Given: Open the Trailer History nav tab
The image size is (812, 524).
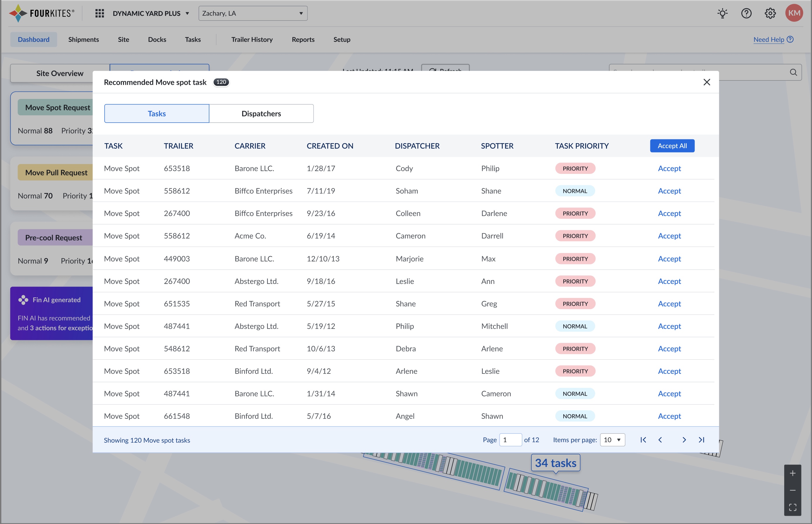Looking at the screenshot, I should pyautogui.click(x=252, y=40).
